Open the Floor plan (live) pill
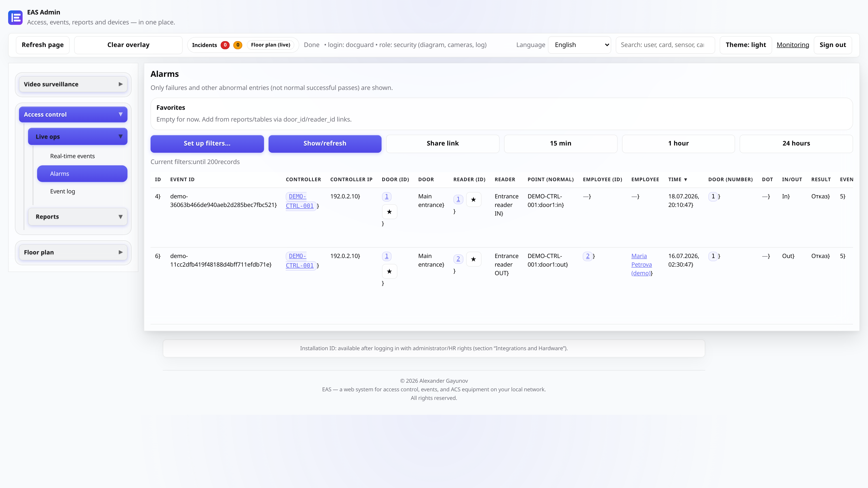 coord(271,45)
